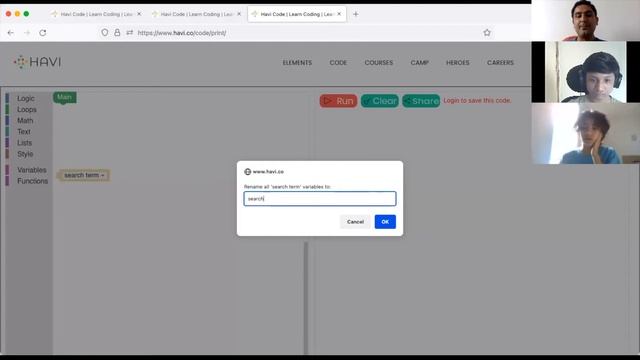
Task: Open the Style block category
Action: click(x=25, y=154)
